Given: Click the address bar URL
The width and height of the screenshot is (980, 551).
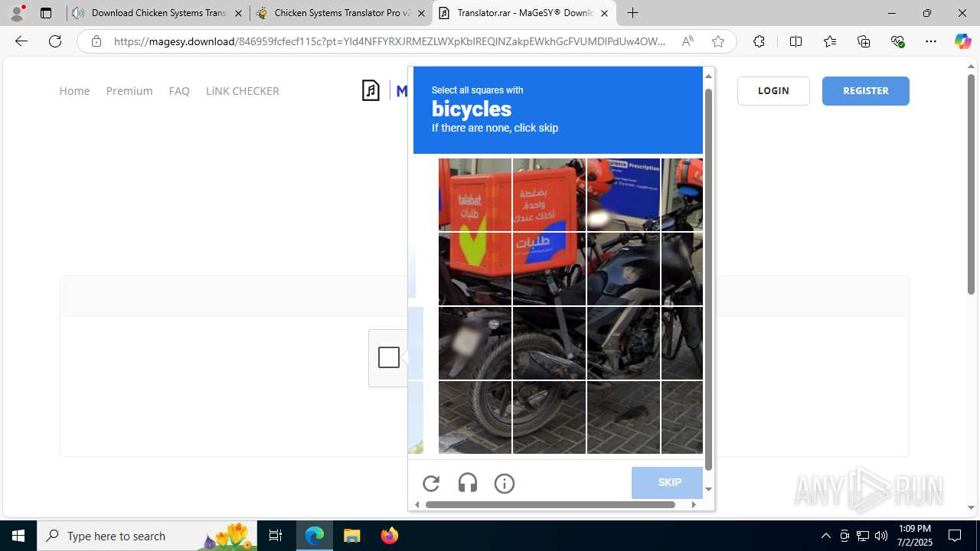Looking at the screenshot, I should [390, 41].
